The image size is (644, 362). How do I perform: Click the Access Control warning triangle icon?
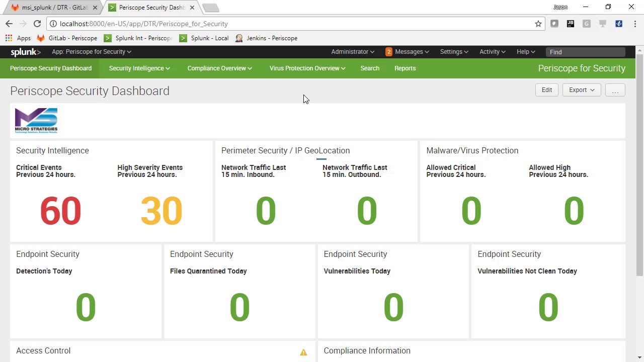(303, 352)
